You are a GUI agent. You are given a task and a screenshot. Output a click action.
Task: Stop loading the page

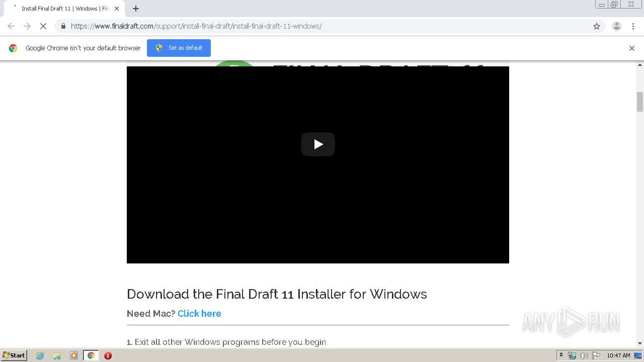(x=43, y=26)
